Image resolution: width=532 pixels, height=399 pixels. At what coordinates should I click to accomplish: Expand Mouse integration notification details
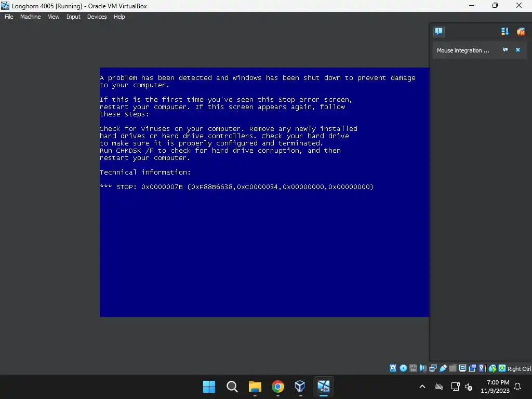(x=505, y=50)
